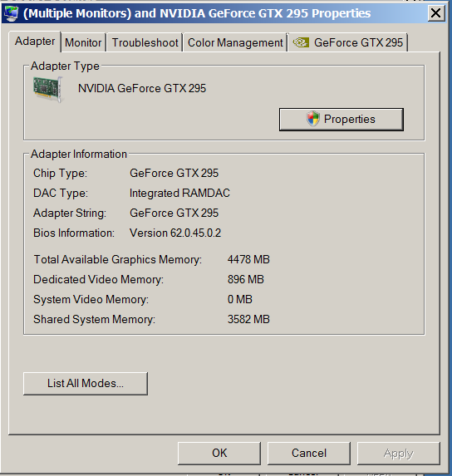Click the Bios Information version value
This screenshot has width=452, height=476.
pos(175,233)
